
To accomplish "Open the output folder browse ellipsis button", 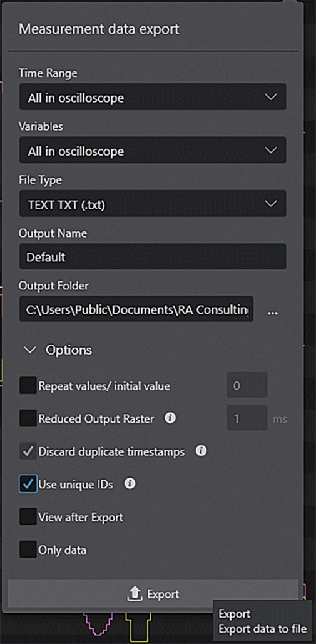I will tap(273, 313).
